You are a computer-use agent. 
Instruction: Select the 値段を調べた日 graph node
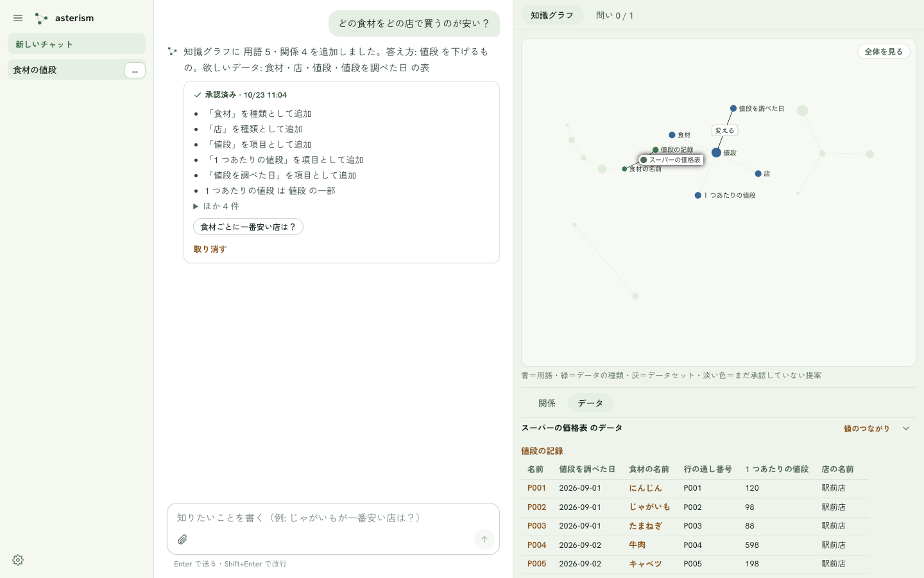pos(733,109)
